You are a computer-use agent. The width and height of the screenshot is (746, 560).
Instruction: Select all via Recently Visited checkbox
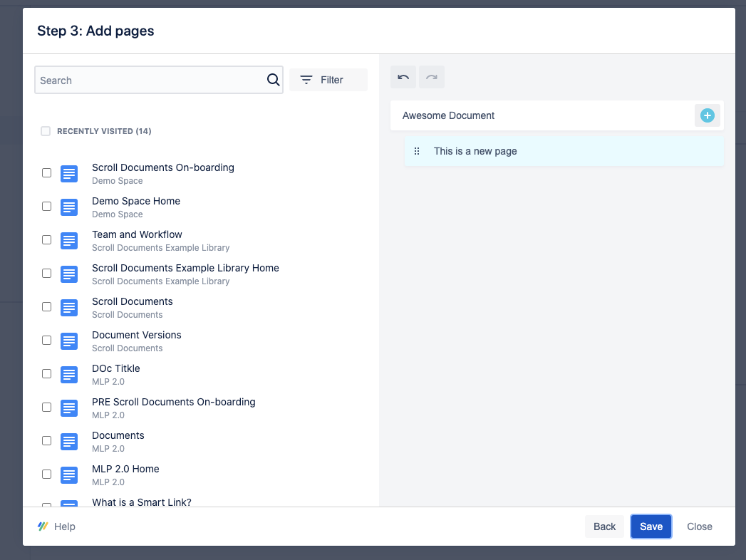click(46, 131)
